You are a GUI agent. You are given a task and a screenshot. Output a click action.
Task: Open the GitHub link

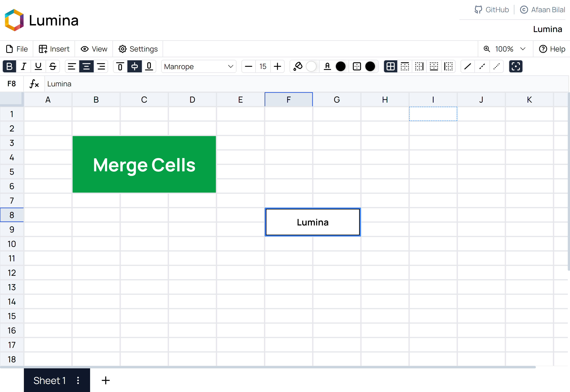click(x=492, y=10)
